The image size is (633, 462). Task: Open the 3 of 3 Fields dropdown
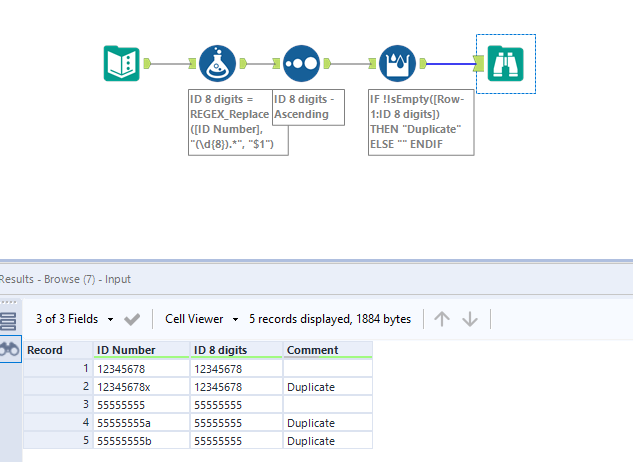pyautogui.click(x=74, y=319)
